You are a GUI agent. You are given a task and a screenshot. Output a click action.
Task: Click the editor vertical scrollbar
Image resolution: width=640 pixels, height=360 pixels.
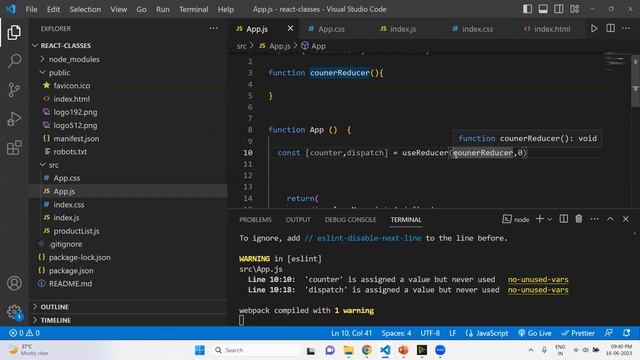[x=636, y=81]
